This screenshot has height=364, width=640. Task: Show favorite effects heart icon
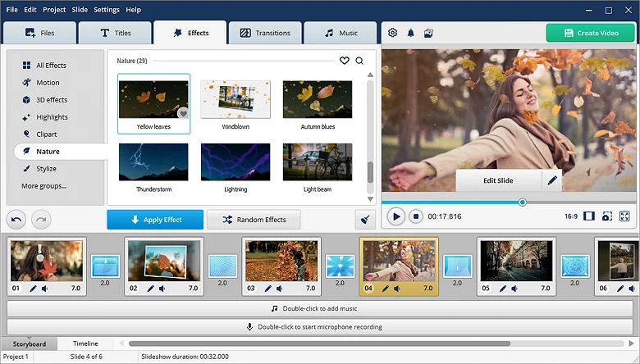coord(345,61)
